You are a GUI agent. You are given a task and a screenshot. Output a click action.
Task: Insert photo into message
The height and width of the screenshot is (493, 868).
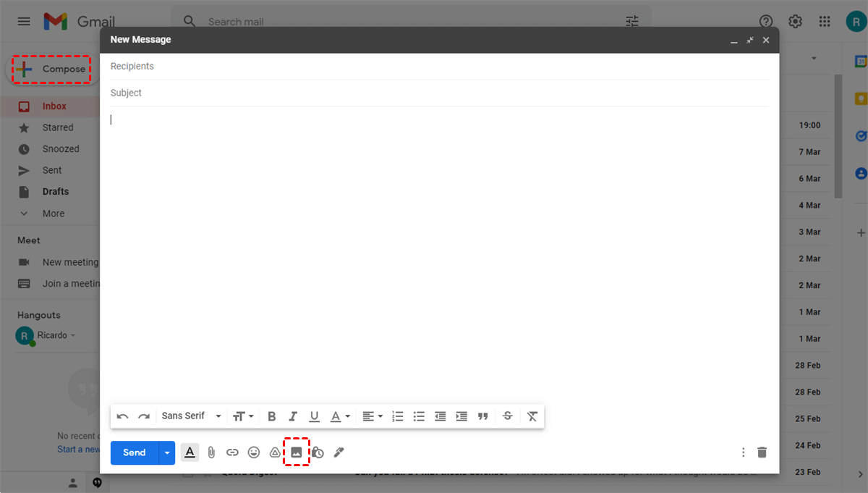(x=296, y=452)
